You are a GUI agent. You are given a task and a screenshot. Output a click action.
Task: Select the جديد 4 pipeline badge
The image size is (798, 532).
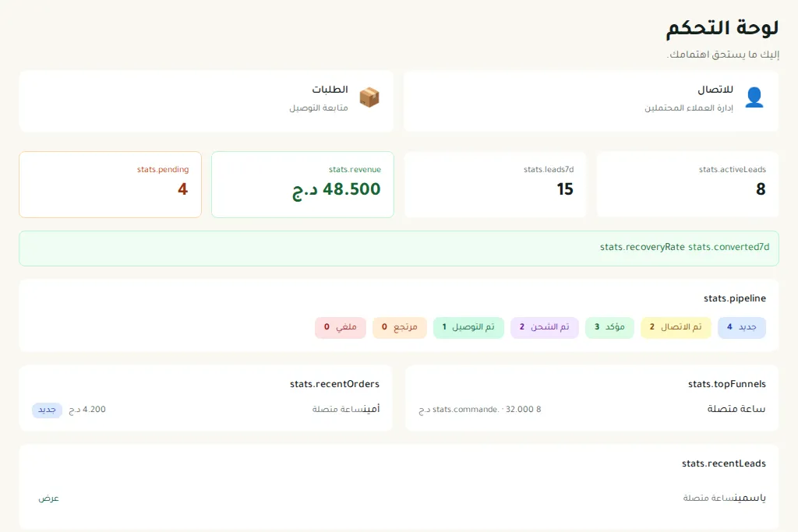pyautogui.click(x=742, y=328)
